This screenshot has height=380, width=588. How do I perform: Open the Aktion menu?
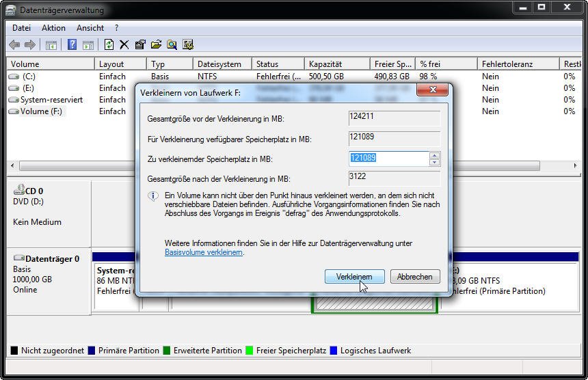pos(53,28)
